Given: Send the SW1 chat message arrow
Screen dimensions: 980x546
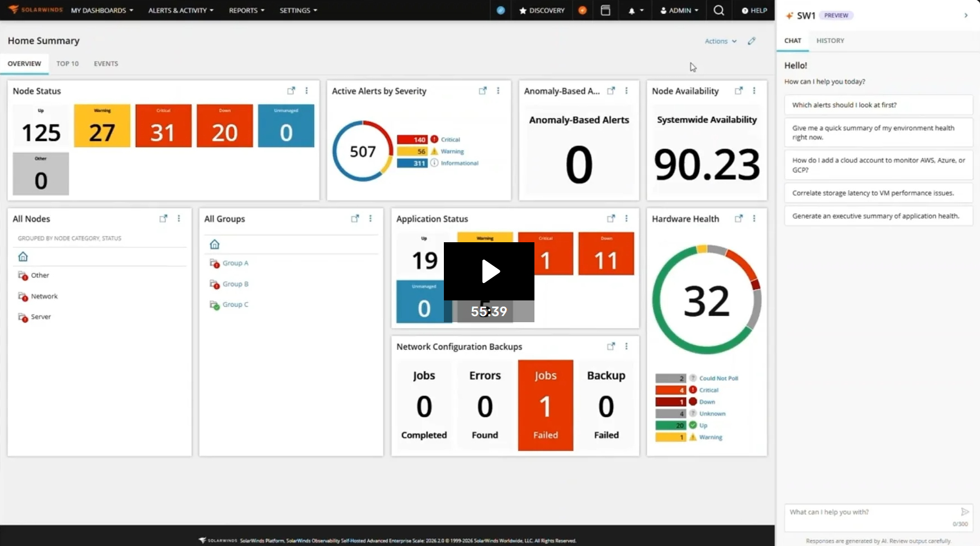Looking at the screenshot, I should point(964,512).
